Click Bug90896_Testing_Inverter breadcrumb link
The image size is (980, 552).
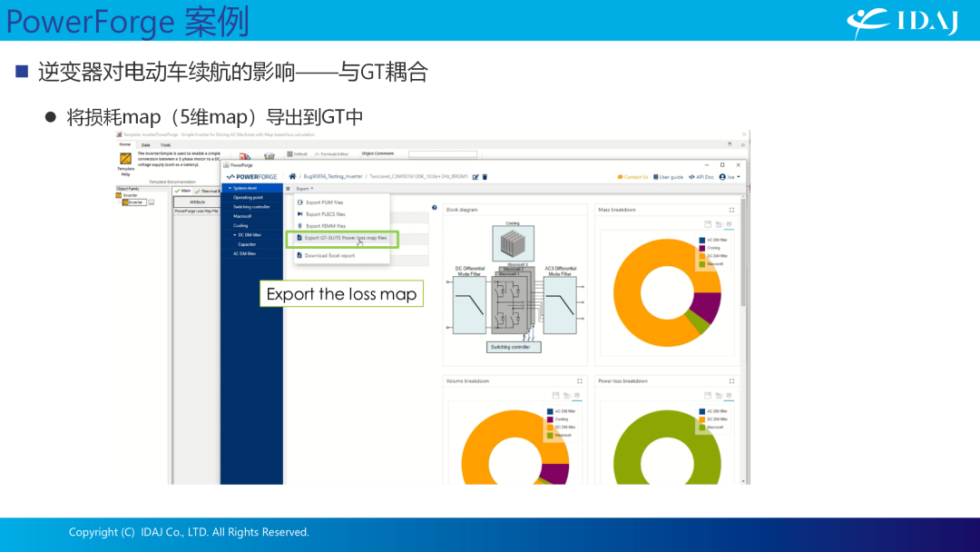click(x=332, y=177)
